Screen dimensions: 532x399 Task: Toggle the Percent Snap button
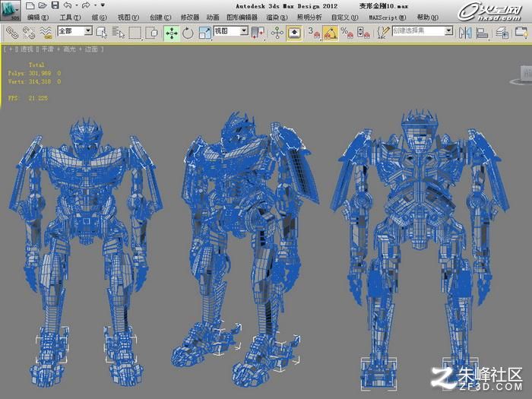coord(347,33)
